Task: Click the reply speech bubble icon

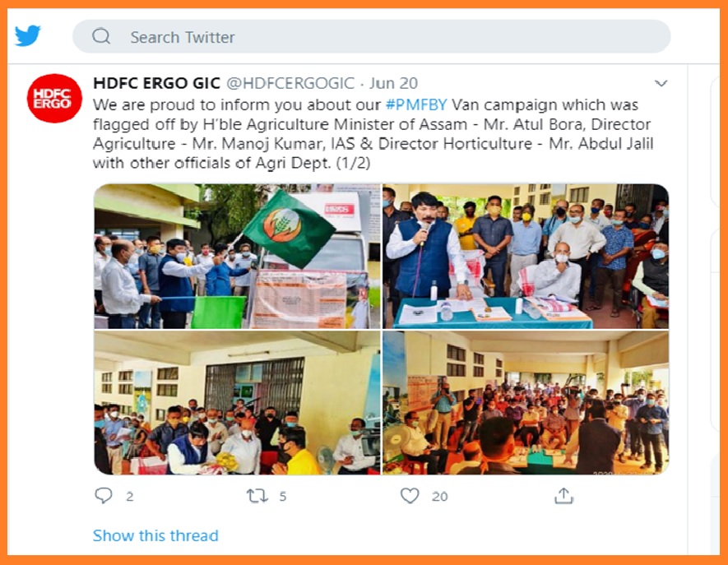Action: [x=103, y=496]
